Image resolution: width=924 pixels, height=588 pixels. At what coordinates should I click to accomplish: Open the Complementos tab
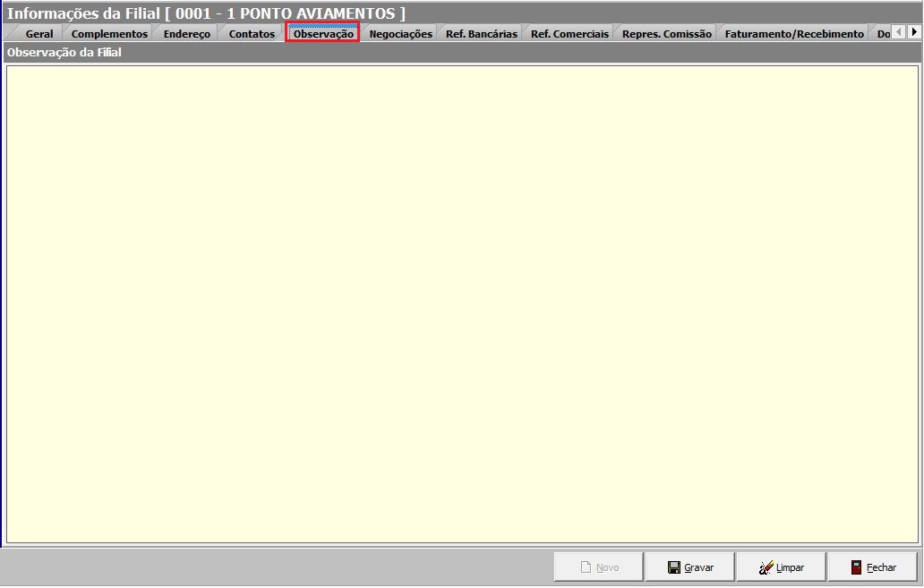109,34
